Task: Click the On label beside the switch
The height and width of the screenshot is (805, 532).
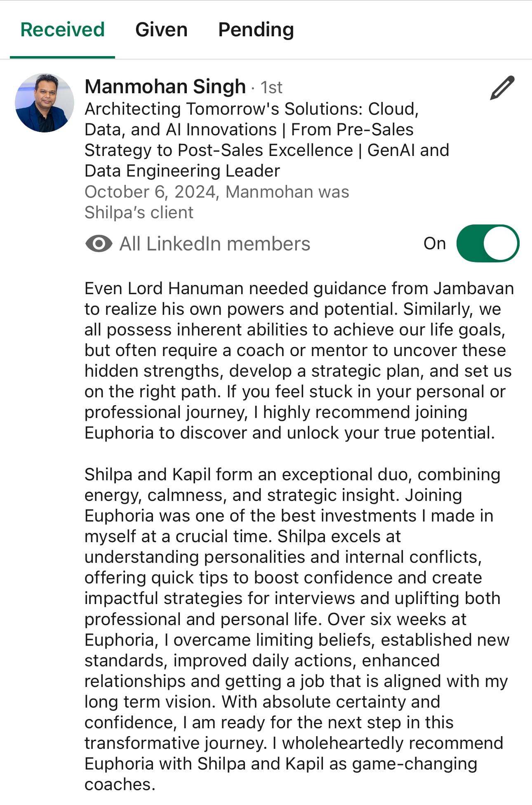Action: (x=435, y=243)
